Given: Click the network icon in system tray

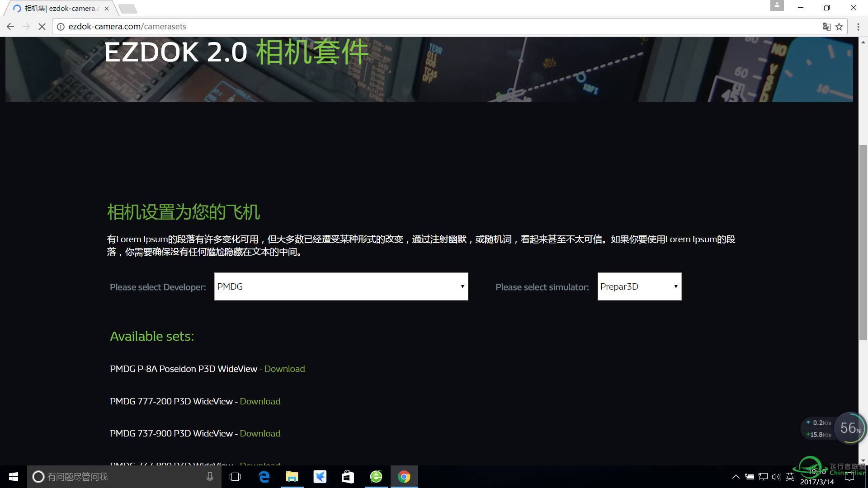Looking at the screenshot, I should [763, 477].
